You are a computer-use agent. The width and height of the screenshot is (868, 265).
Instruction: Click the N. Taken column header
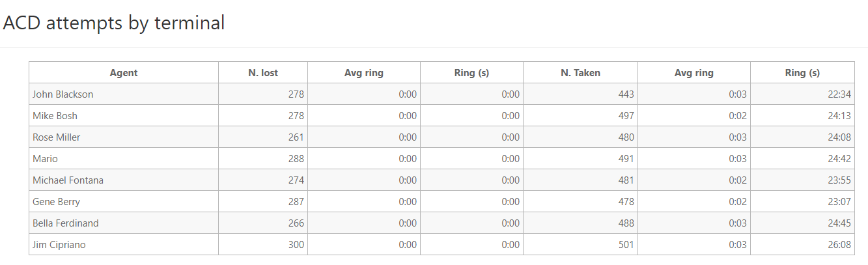[x=580, y=73]
